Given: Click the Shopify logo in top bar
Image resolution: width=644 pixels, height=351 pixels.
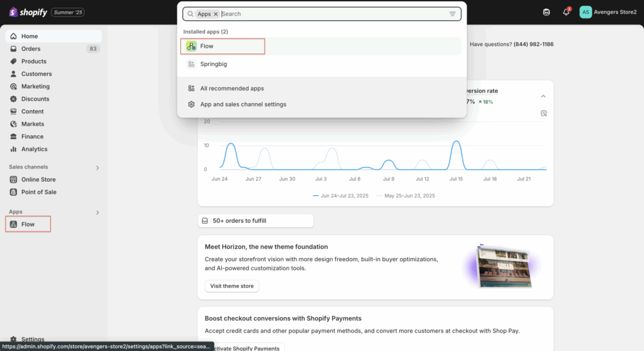Looking at the screenshot, I should (28, 13).
